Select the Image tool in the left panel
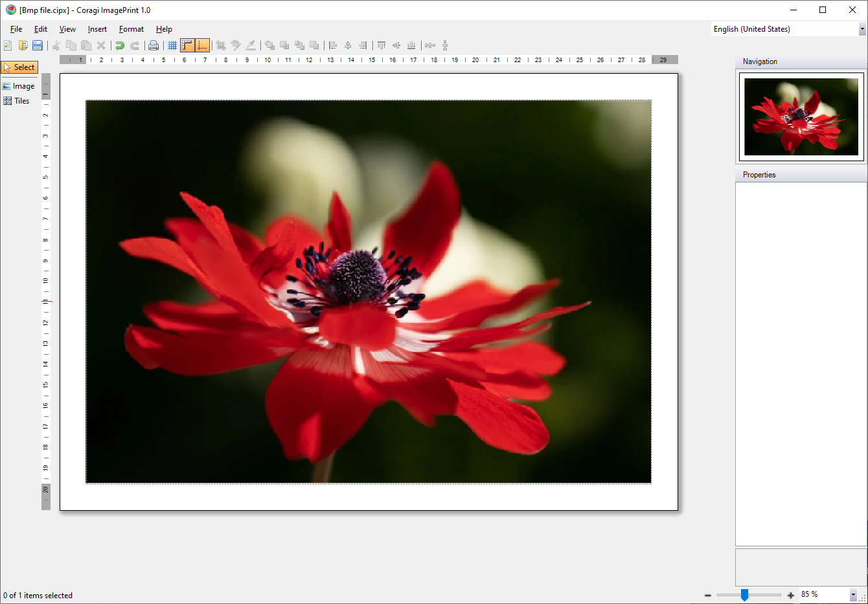868x604 pixels. coord(19,86)
